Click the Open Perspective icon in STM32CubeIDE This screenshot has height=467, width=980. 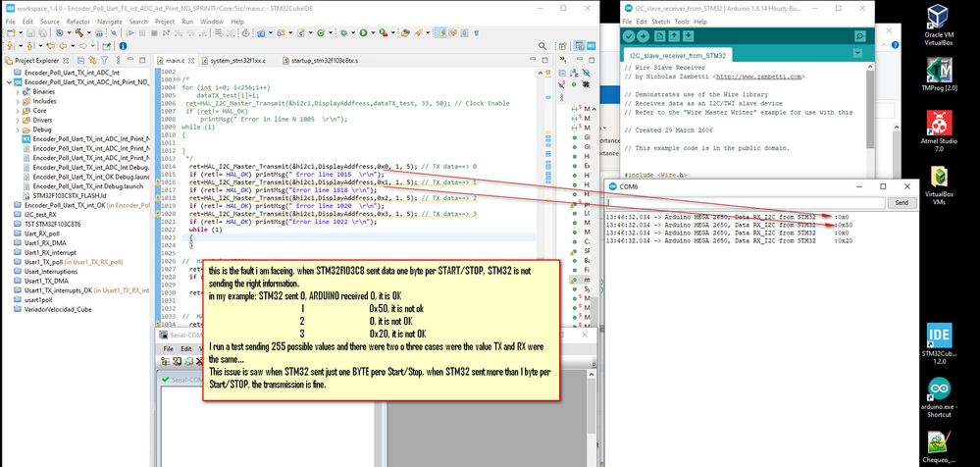tap(562, 46)
